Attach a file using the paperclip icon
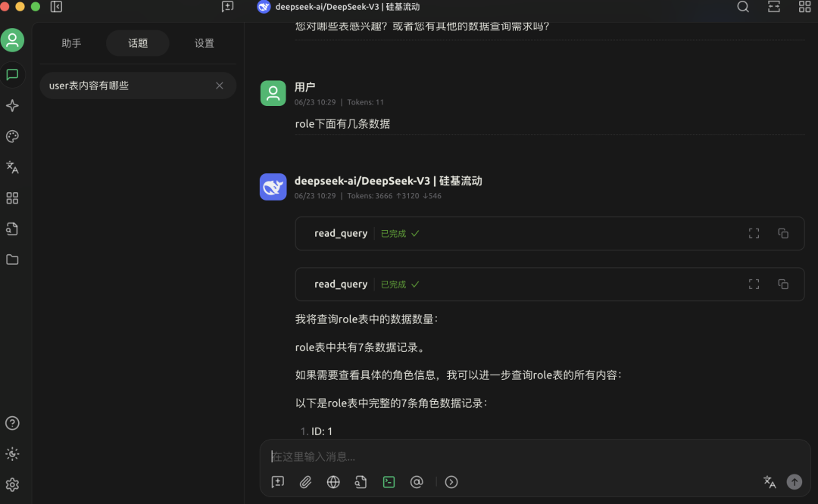 [x=305, y=482]
